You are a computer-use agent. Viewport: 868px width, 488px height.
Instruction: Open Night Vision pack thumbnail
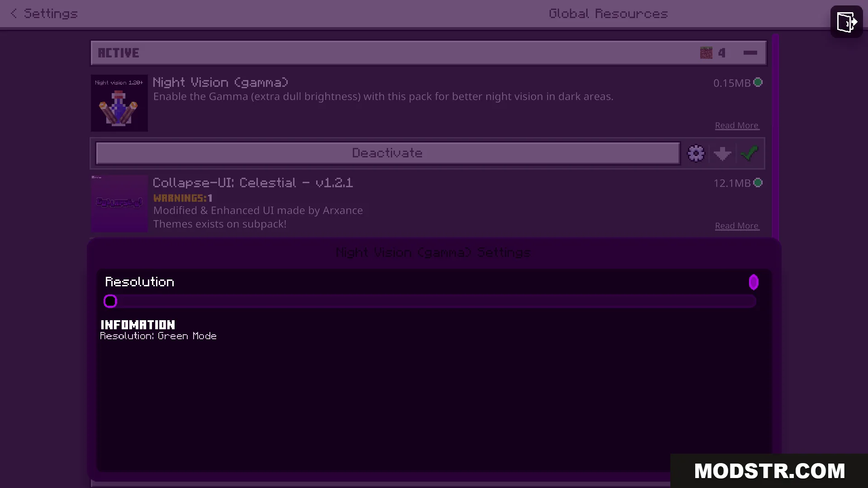click(x=119, y=103)
